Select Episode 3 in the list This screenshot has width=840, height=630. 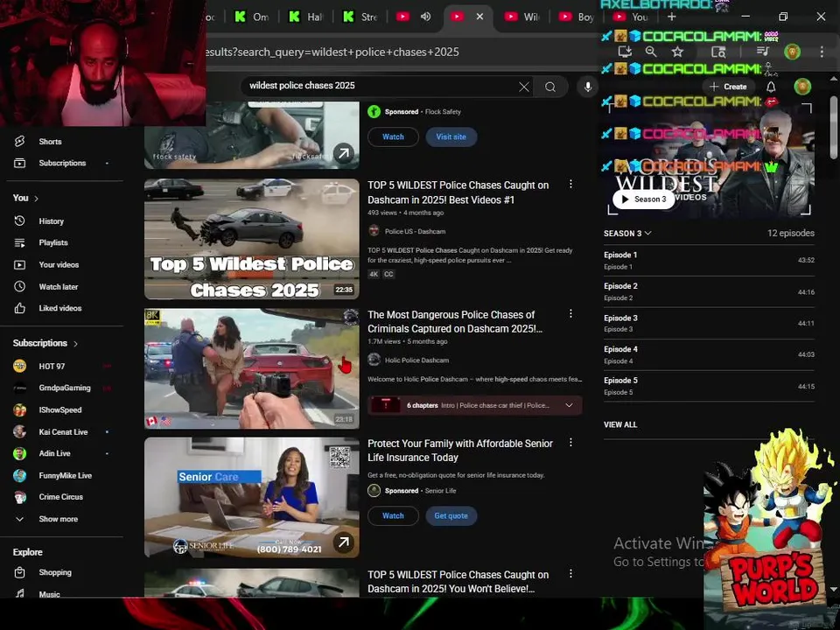tap(710, 323)
